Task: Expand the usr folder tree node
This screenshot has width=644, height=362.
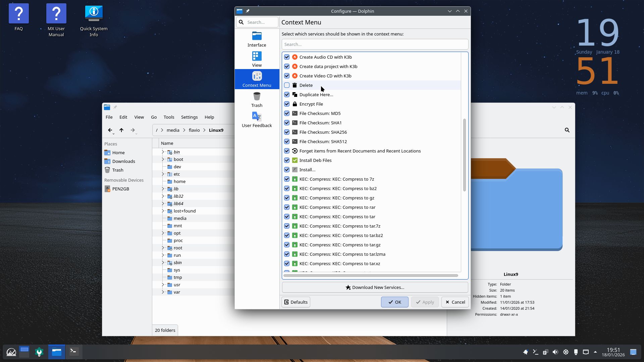Action: (x=163, y=285)
